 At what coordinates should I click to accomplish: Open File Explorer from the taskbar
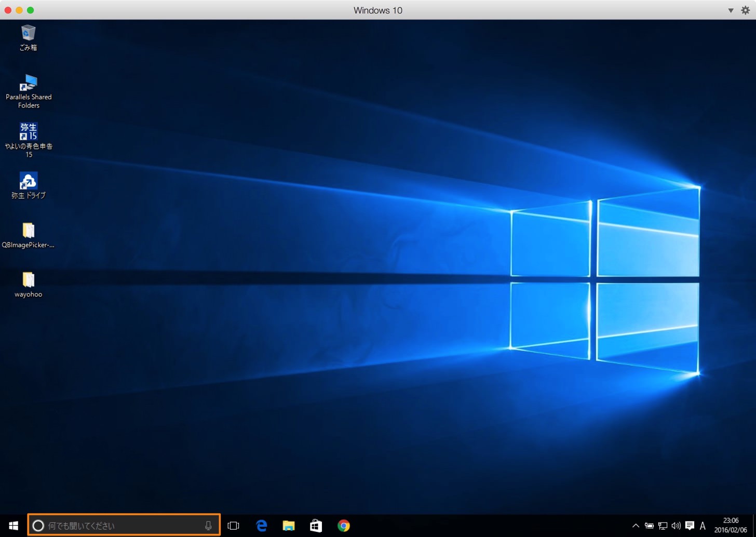[x=289, y=526]
